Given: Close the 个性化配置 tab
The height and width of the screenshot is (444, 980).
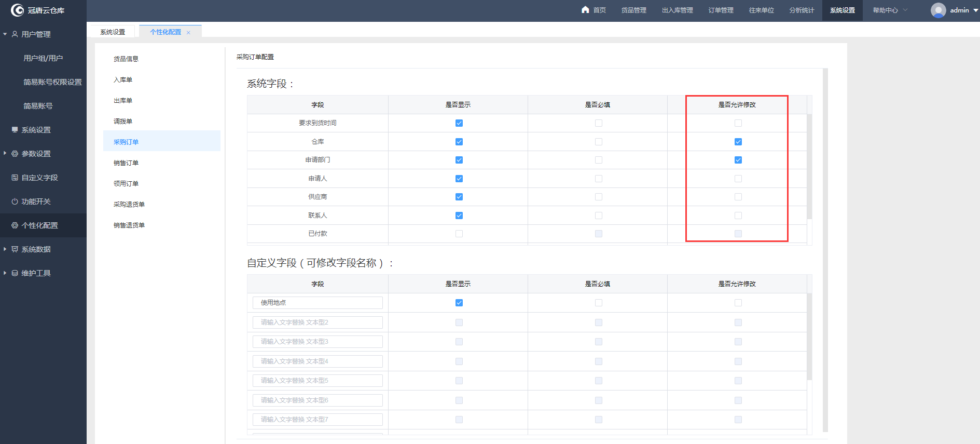Looking at the screenshot, I should [x=188, y=32].
